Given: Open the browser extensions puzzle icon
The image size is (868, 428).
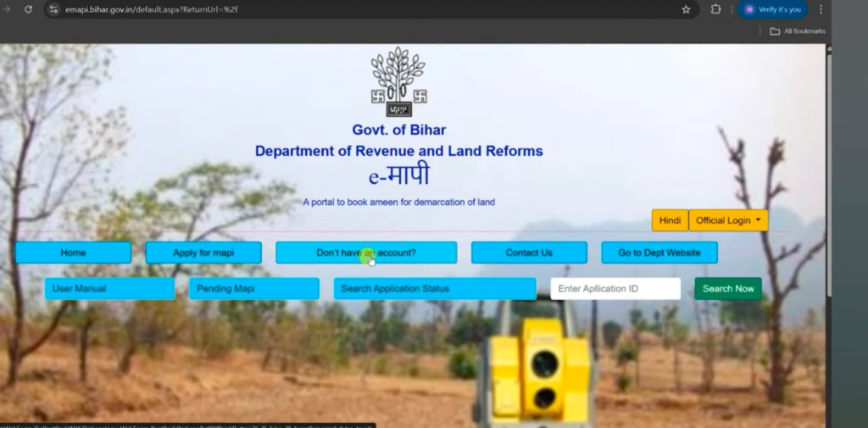Looking at the screenshot, I should click(x=715, y=9).
